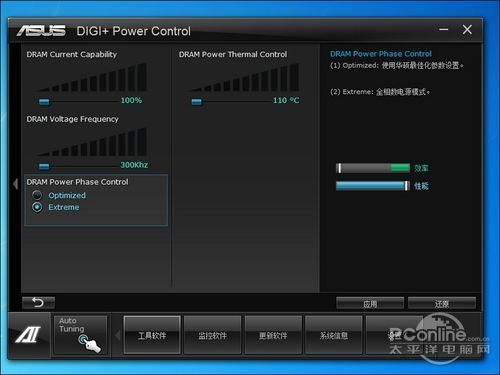Close the DIGI+ Power Control window
The height and width of the screenshot is (375, 500).
(467, 30)
